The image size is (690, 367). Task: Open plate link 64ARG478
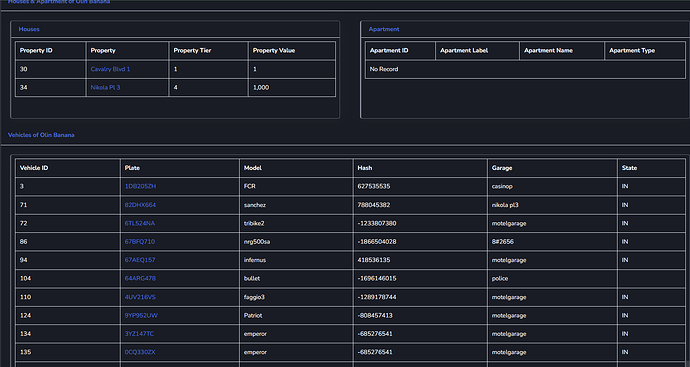140,279
